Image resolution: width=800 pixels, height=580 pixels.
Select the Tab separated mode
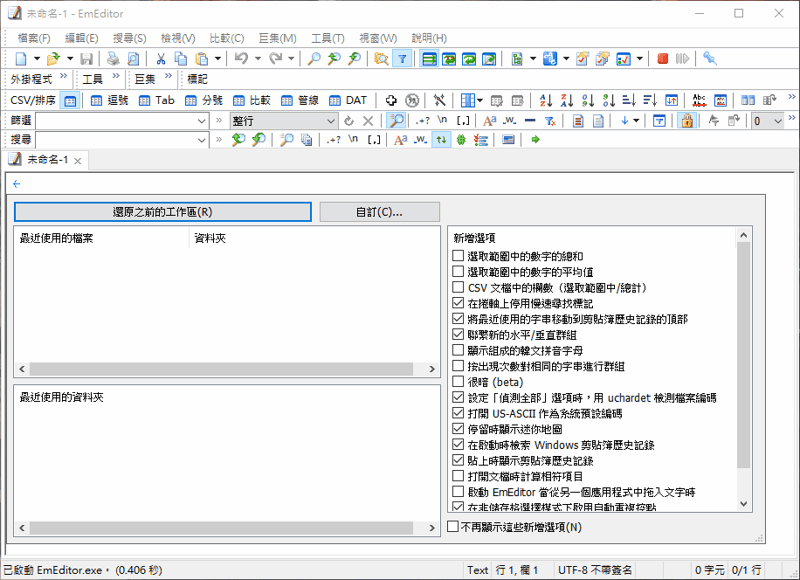click(157, 100)
